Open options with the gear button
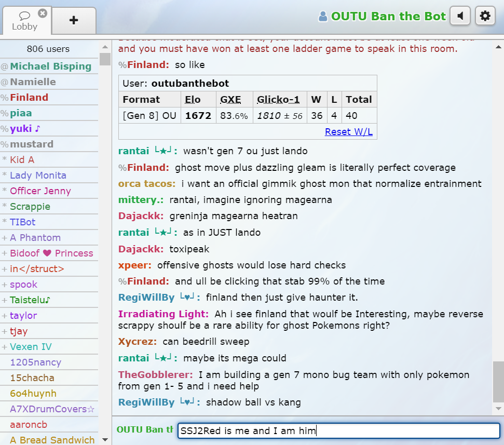The width and height of the screenshot is (504, 445). (x=485, y=16)
